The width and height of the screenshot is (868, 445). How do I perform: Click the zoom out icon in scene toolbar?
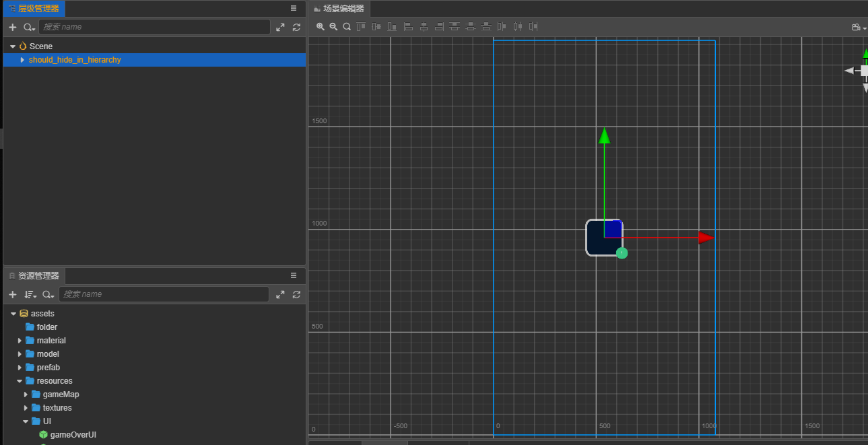pos(333,27)
